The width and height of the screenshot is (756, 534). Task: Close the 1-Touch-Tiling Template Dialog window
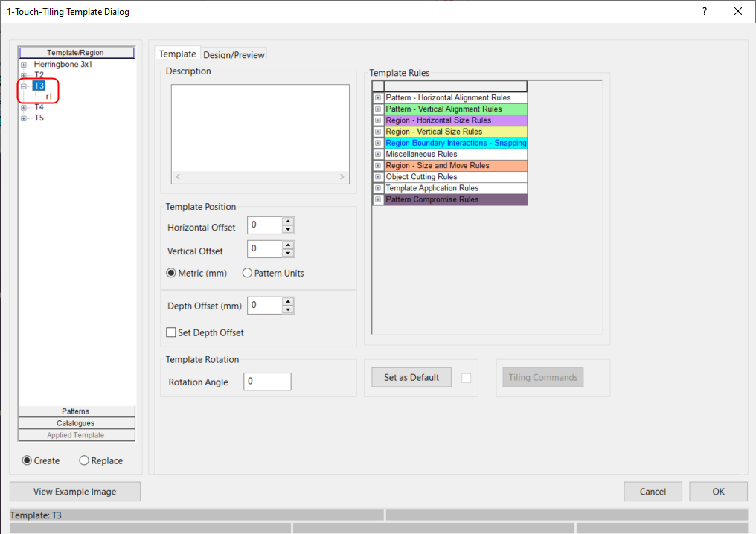coord(737,12)
